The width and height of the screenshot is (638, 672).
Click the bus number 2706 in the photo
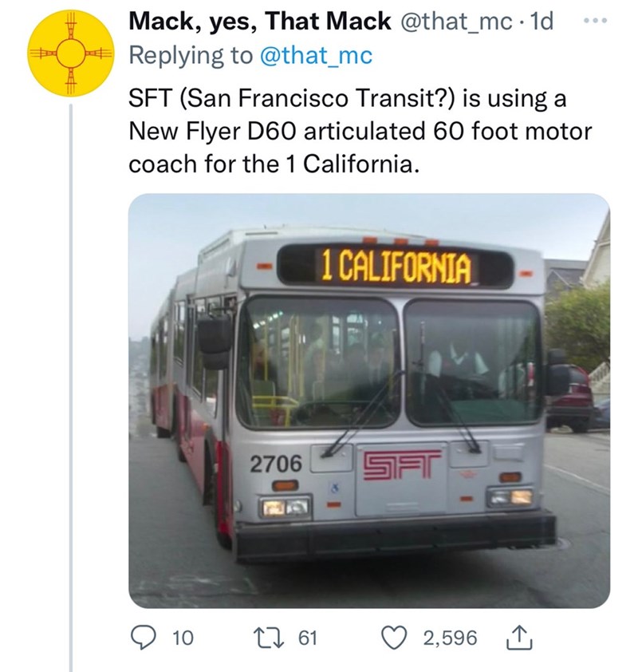click(276, 462)
